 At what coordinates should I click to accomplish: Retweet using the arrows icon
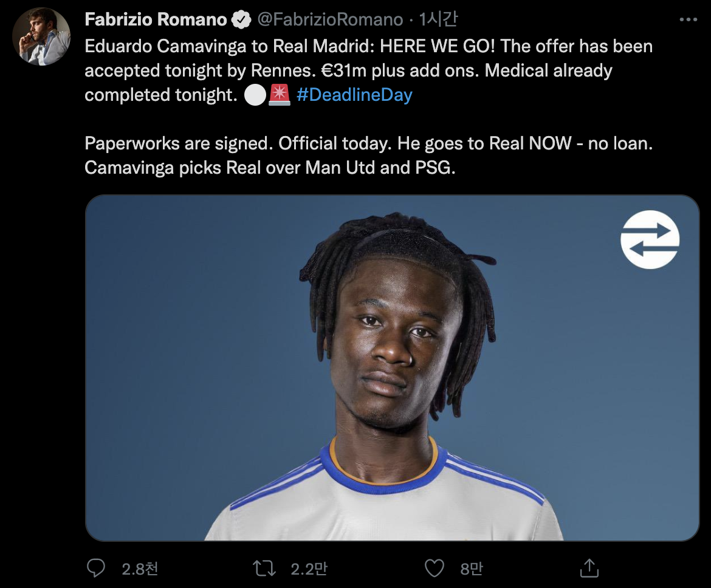click(x=264, y=568)
